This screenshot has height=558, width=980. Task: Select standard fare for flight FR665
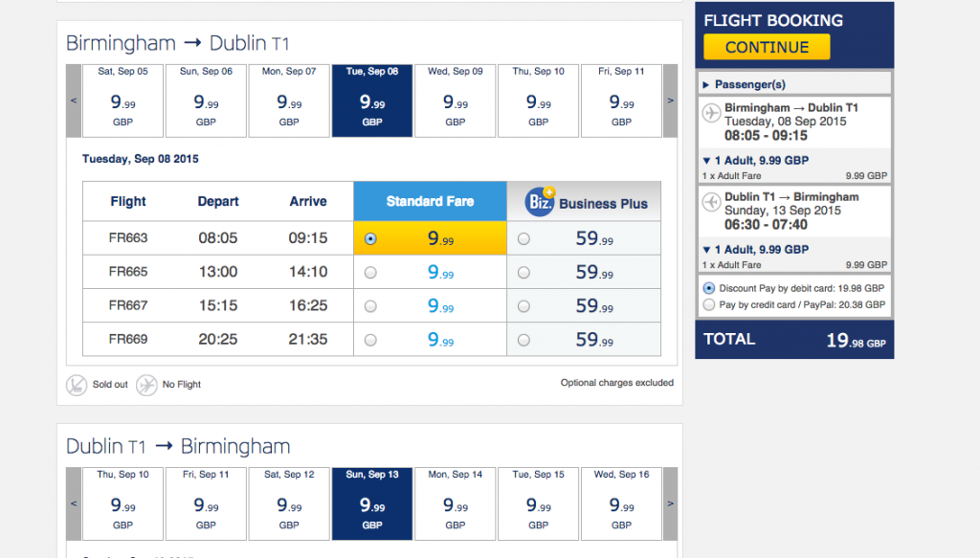point(370,273)
